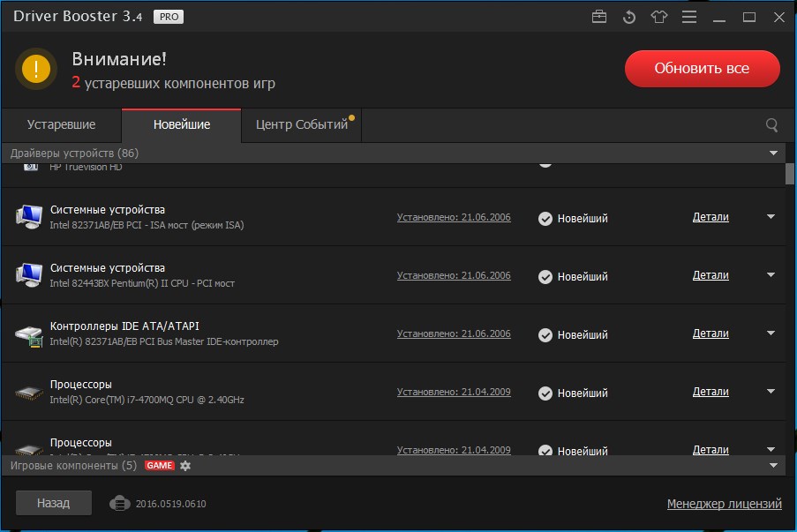
Task: Click Установлено: 21.04.2009 for i7-4700MQ 2.40GHz
Action: (x=454, y=393)
